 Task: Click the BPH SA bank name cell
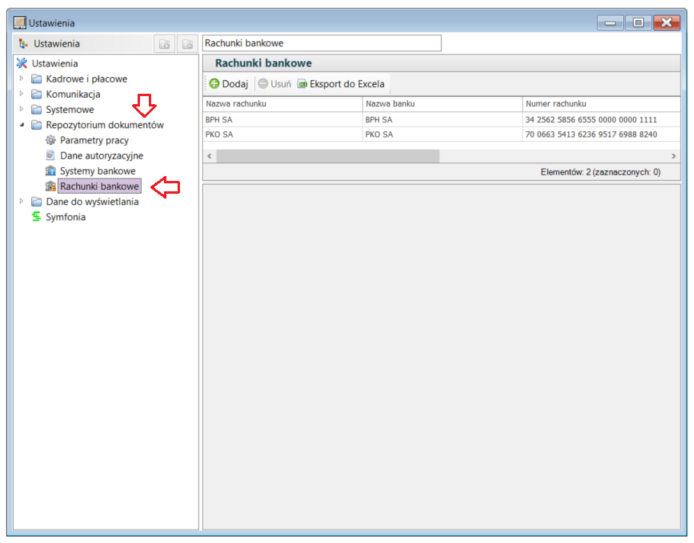442,119
